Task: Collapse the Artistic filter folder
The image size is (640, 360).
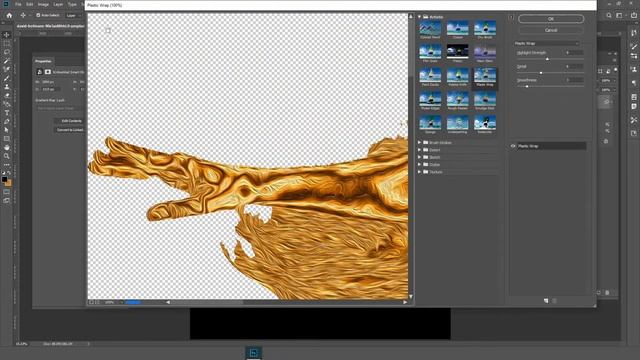Action: tap(420, 17)
